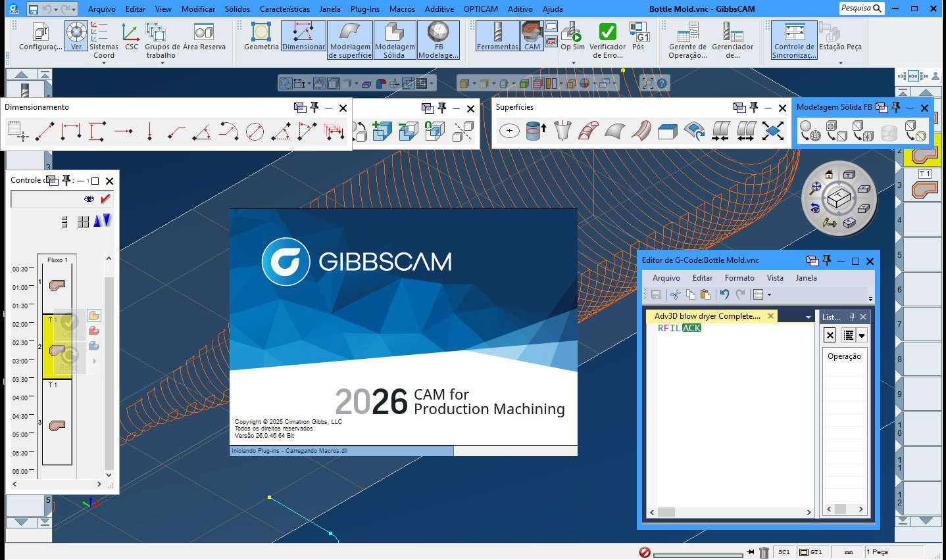Click the pin toggle on the Superfícies palette

click(x=753, y=107)
